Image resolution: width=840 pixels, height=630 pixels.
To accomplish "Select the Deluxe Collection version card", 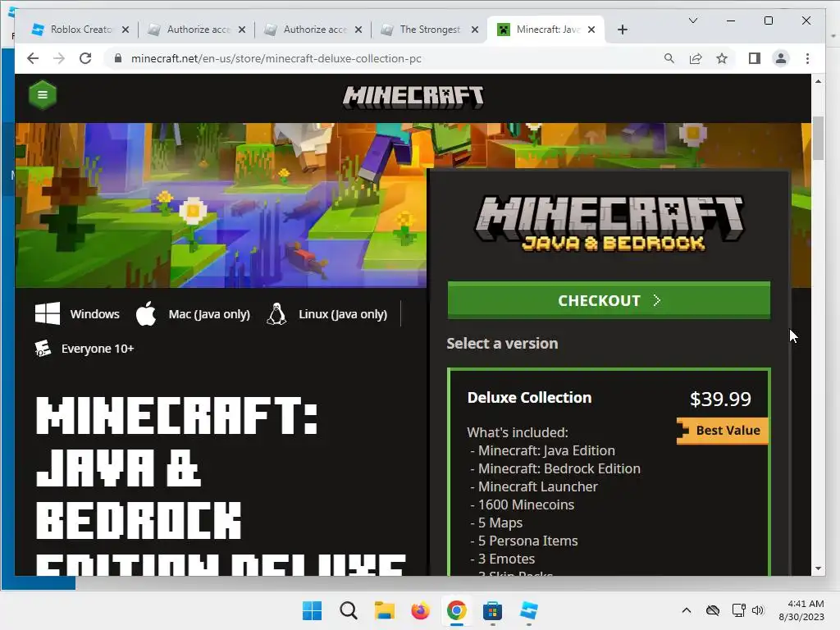I will 609,472.
